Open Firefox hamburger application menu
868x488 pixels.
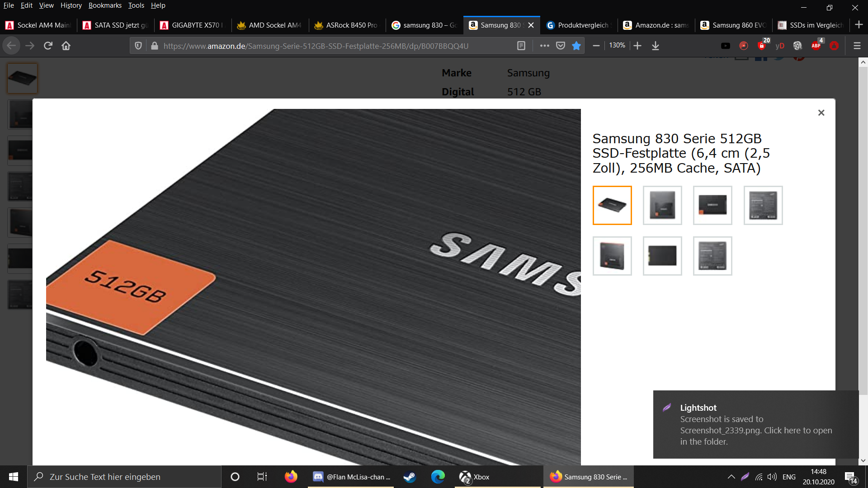click(x=857, y=46)
